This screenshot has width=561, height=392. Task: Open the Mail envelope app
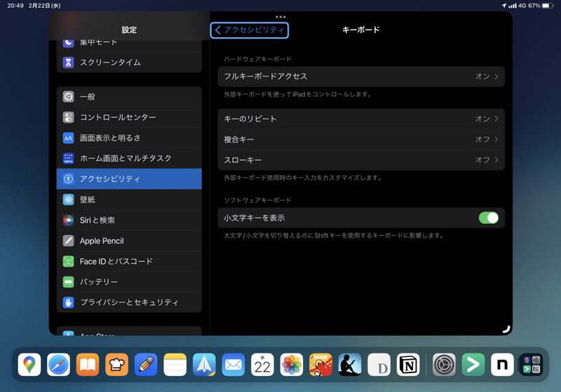click(x=234, y=365)
